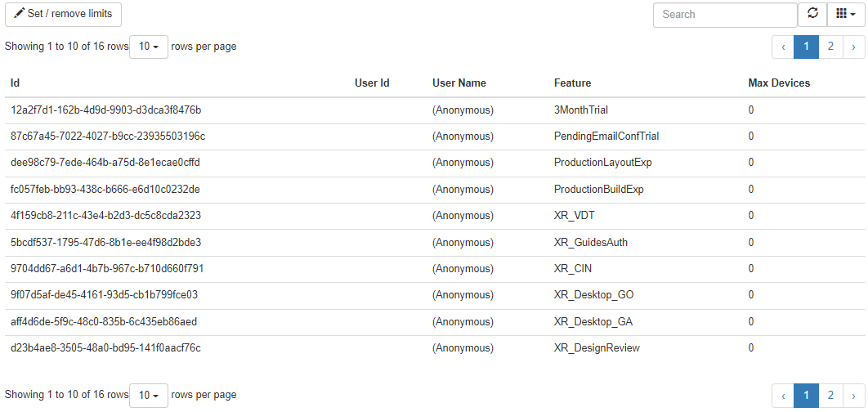
Task: Open the top rows per page dropdown
Action: click(149, 47)
